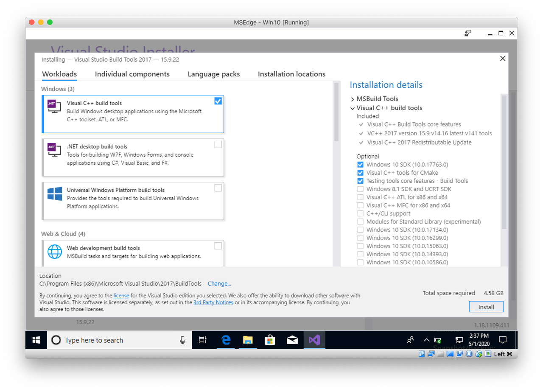This screenshot has width=543, height=392.
Task: Enable the Windows 8.1 SDK and UCRT SDK
Action: (360, 189)
